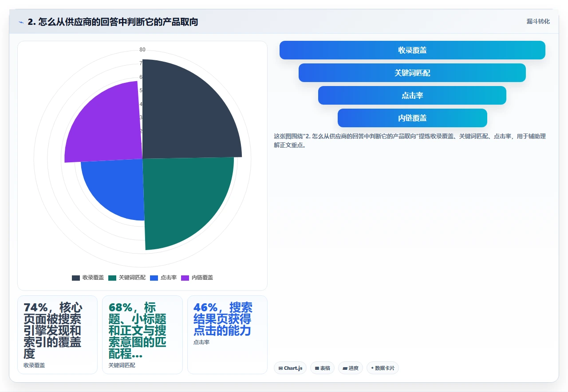The height and width of the screenshot is (392, 568).
Task: Select the 点击率 funnel stage bar
Action: (x=412, y=95)
